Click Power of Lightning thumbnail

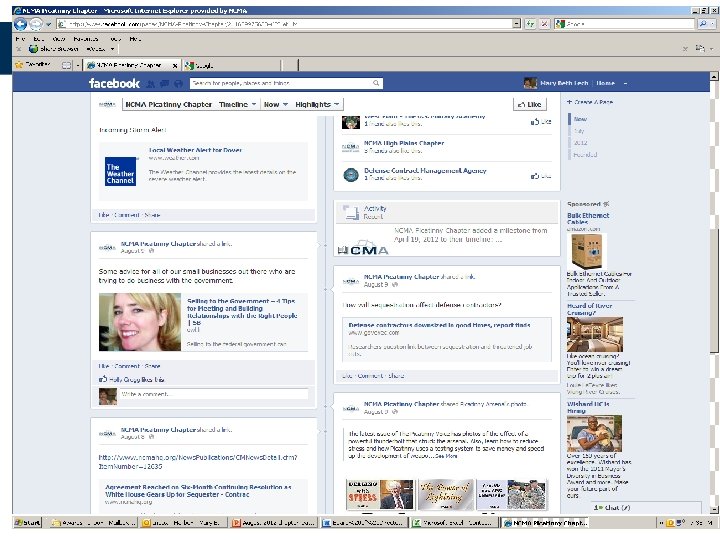tap(445, 495)
